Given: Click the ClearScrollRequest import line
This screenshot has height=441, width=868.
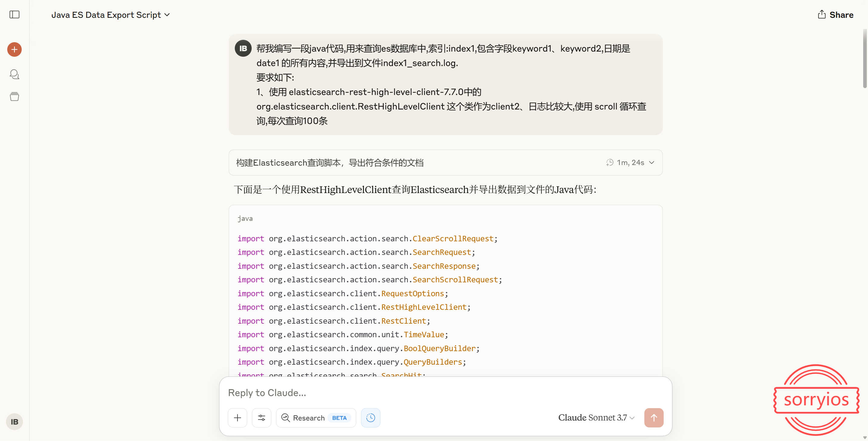Looking at the screenshot, I should tap(367, 239).
